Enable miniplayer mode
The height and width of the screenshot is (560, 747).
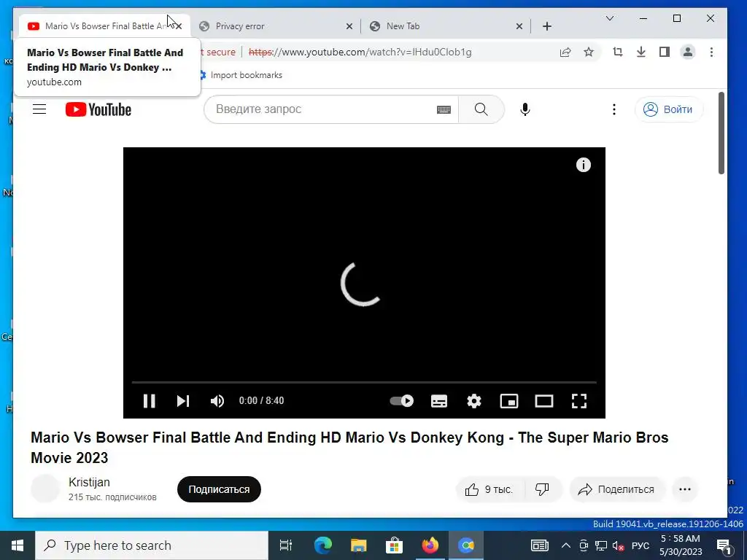(x=508, y=401)
